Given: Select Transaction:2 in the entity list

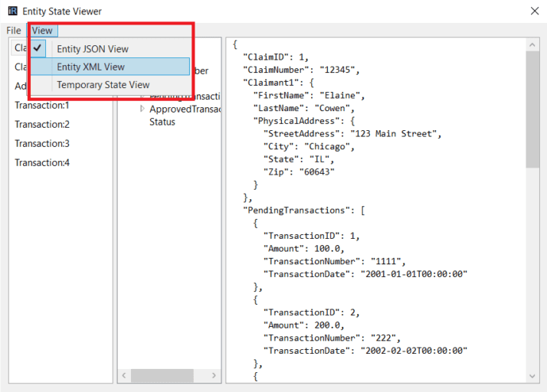Looking at the screenshot, I should 42,124.
